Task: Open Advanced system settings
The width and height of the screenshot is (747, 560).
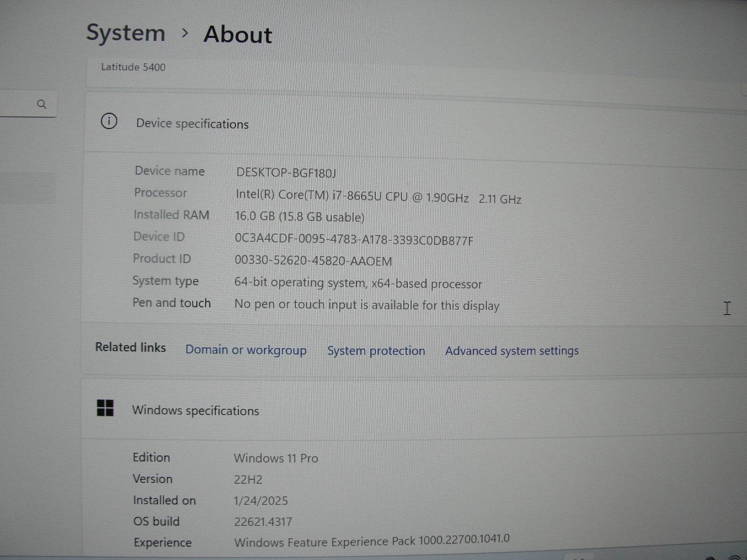Action: point(512,351)
